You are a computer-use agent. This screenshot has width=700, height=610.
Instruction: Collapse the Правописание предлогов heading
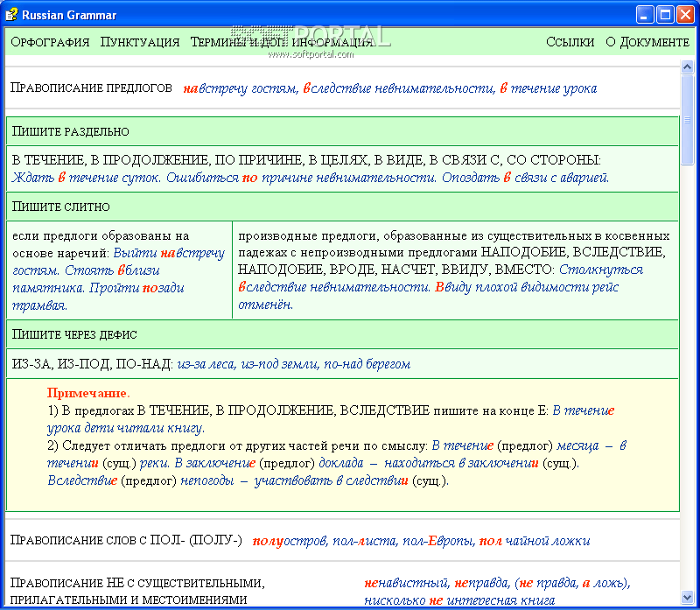91,88
